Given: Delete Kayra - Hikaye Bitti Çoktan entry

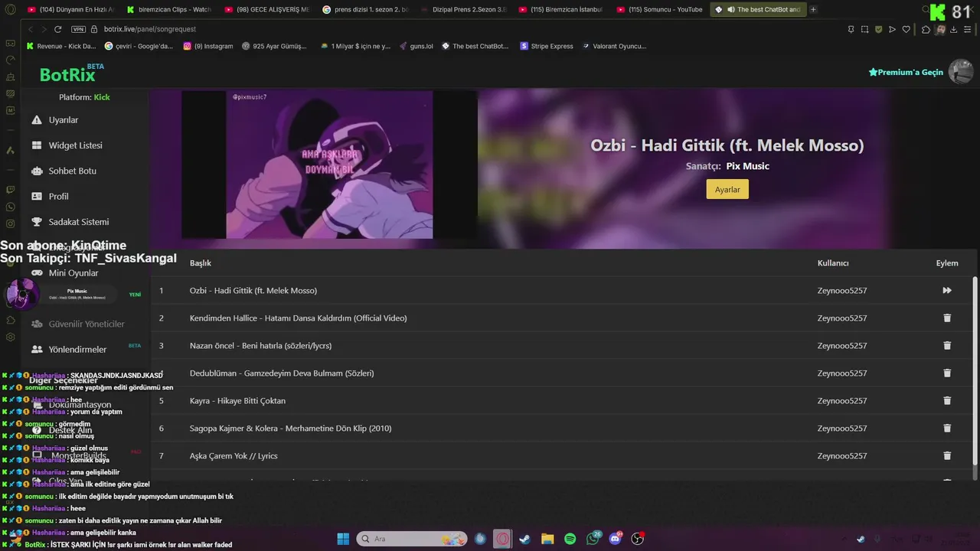Looking at the screenshot, I should click(947, 400).
